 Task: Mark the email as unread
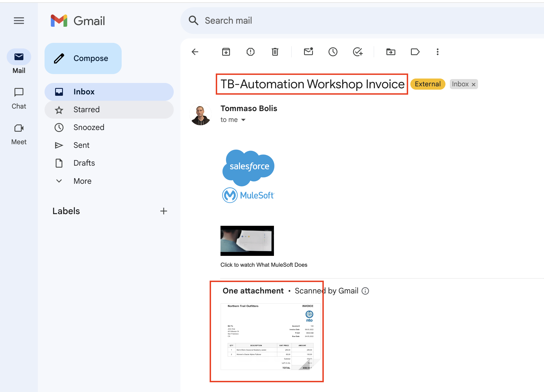[x=308, y=52]
